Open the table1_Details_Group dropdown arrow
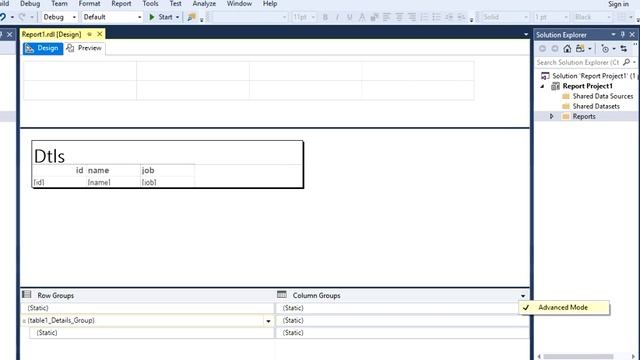 [x=268, y=321]
